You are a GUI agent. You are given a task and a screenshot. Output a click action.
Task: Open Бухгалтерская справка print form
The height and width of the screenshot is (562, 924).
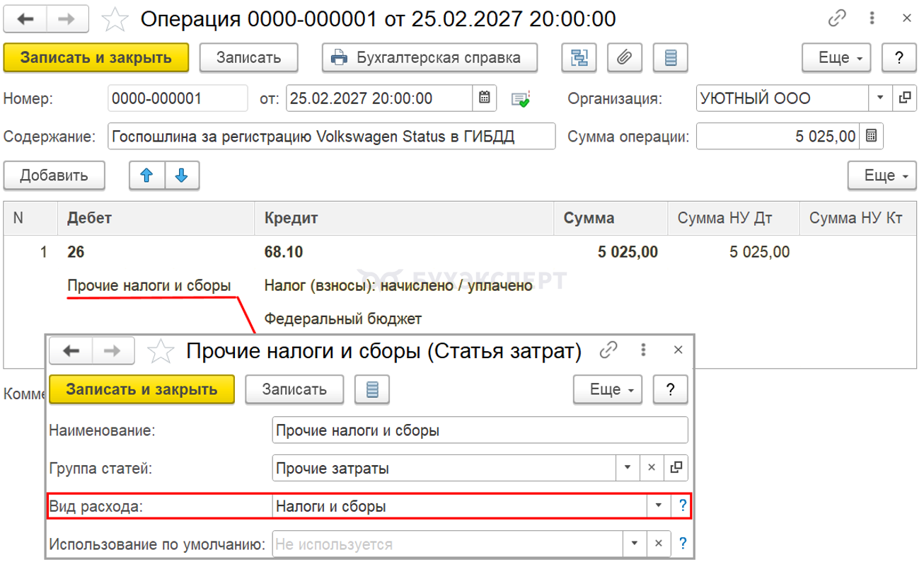click(429, 58)
